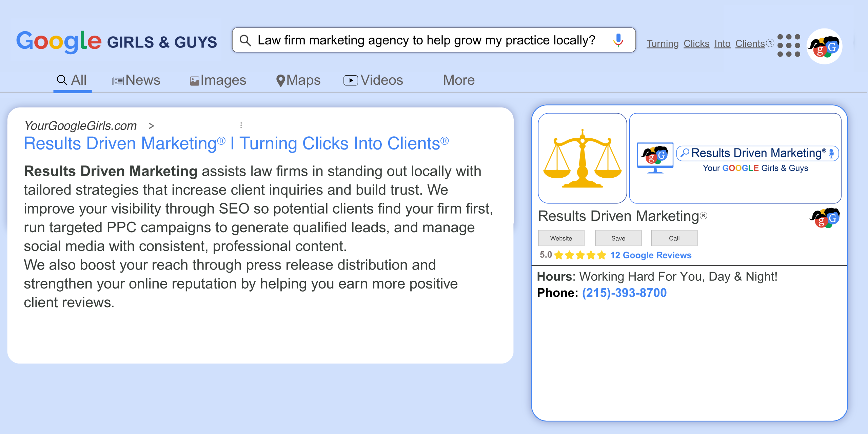Click the Images picture icon

point(194,81)
